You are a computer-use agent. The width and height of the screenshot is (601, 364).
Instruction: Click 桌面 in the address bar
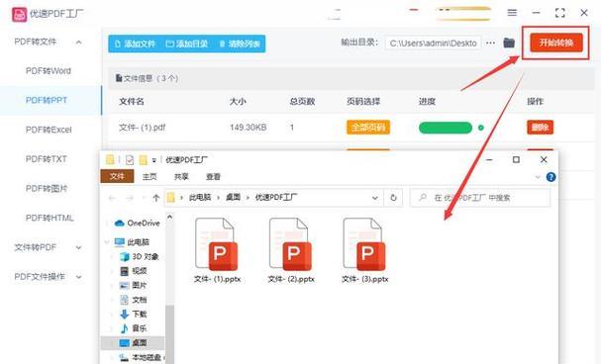(x=233, y=198)
